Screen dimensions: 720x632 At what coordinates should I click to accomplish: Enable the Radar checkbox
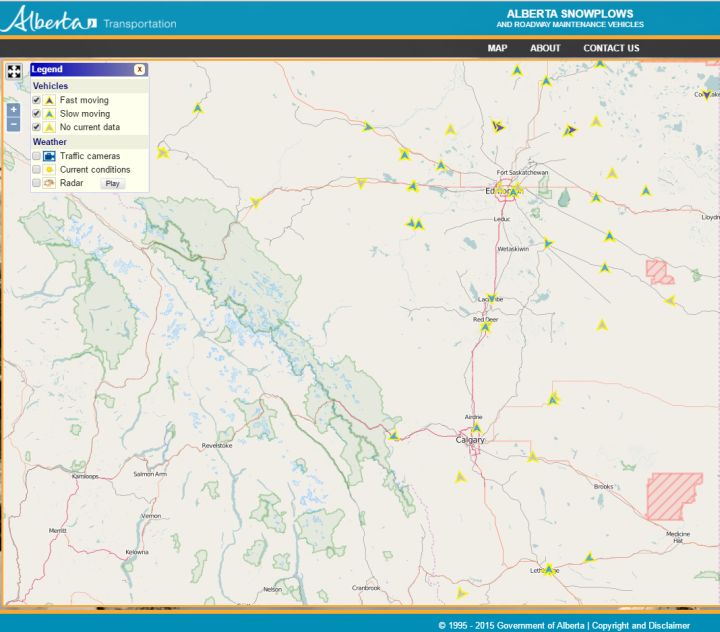point(36,183)
